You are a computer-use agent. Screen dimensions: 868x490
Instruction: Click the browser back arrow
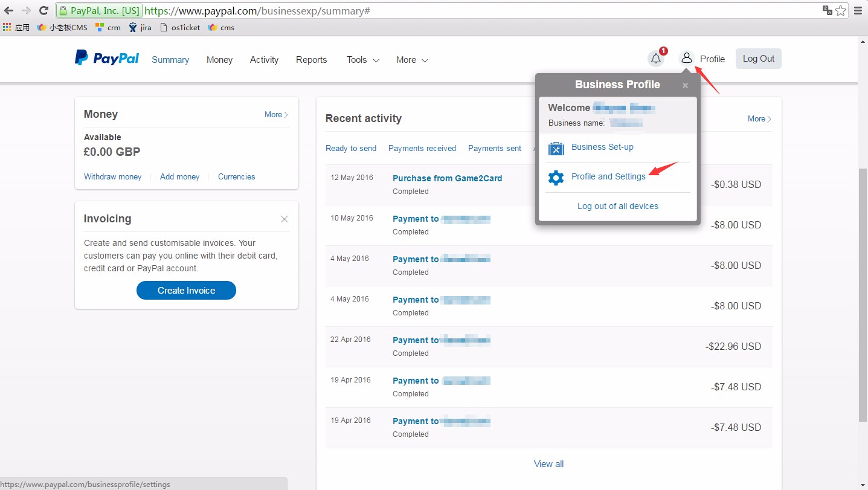[x=9, y=10]
